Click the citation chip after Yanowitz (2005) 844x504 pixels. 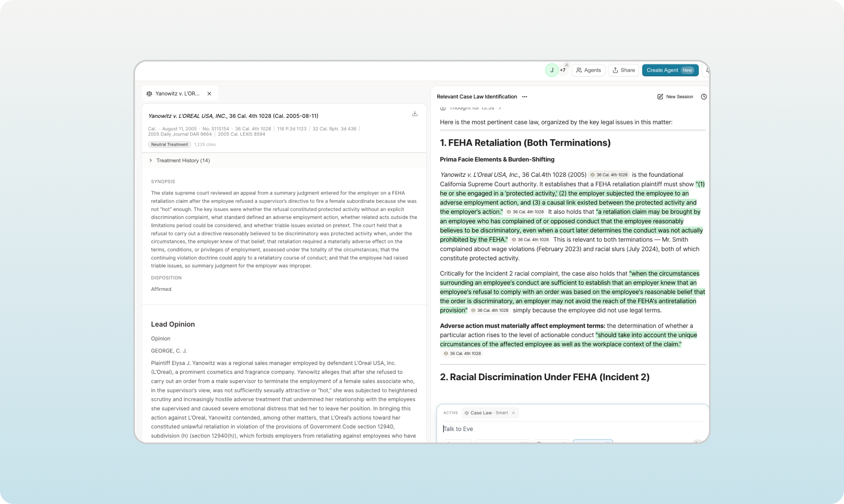coord(609,175)
